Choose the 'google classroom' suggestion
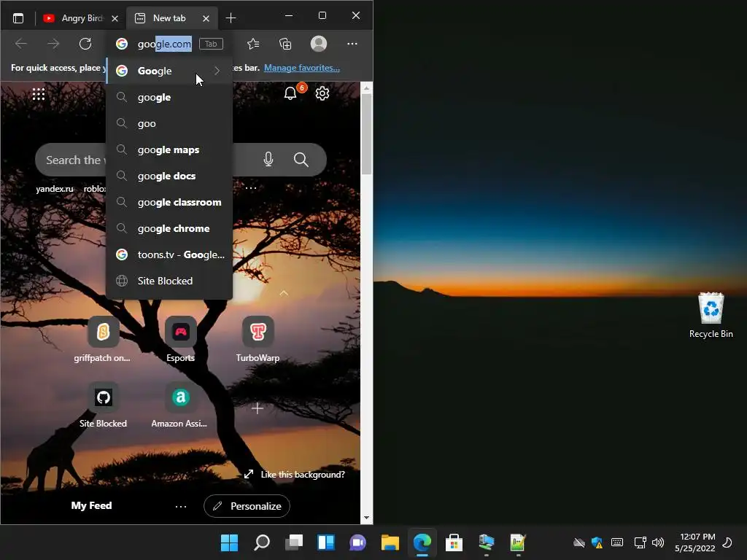 coord(169,202)
